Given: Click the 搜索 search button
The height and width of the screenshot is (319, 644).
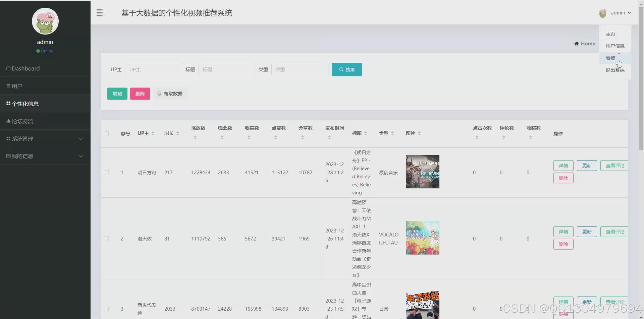Looking at the screenshot, I should click(346, 69).
